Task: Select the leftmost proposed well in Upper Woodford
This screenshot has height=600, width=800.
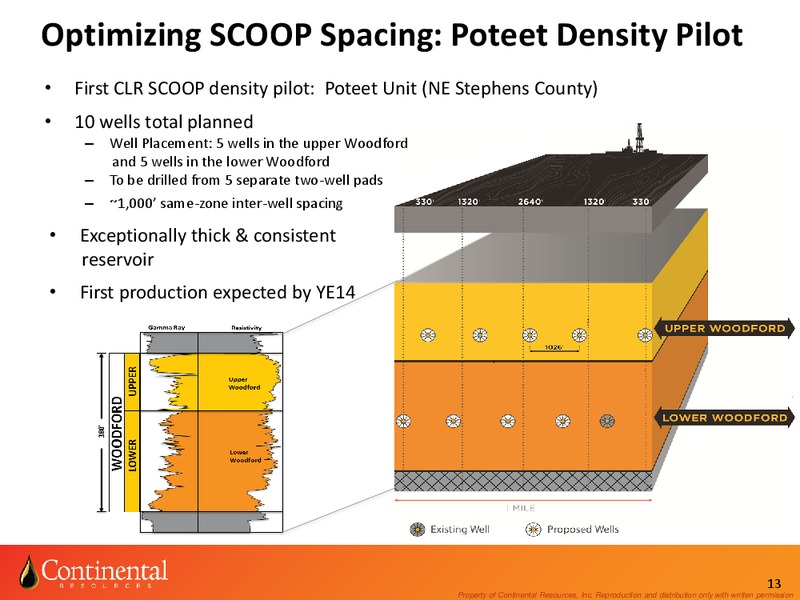Action: point(428,335)
